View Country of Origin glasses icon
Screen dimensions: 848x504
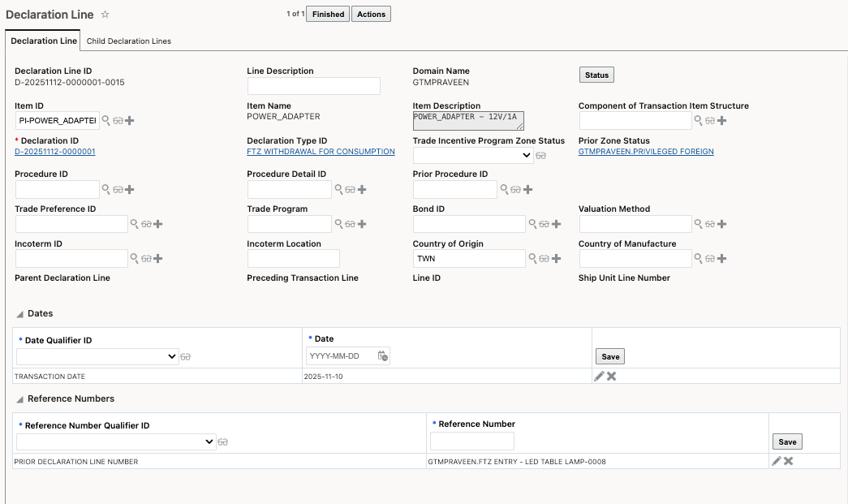tap(544, 258)
